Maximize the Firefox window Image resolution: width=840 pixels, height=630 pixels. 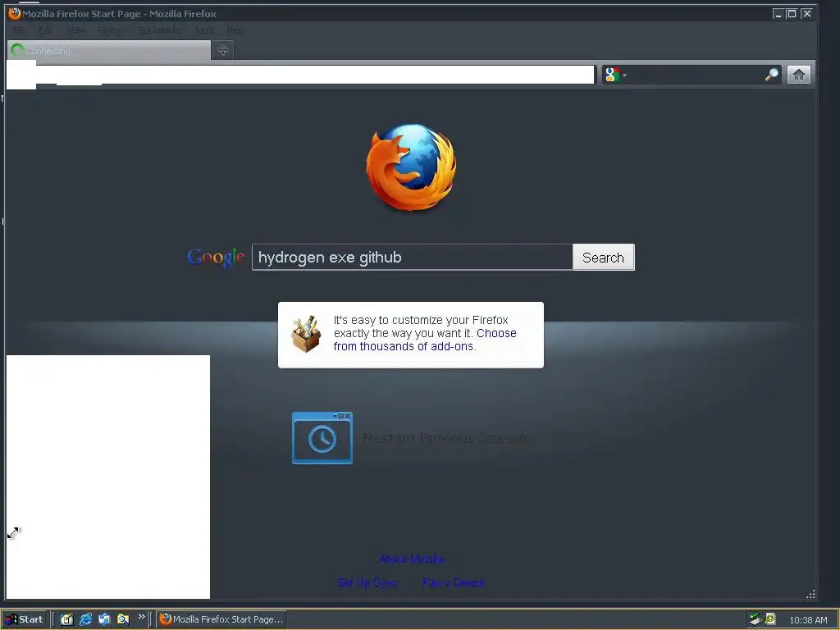(792, 13)
